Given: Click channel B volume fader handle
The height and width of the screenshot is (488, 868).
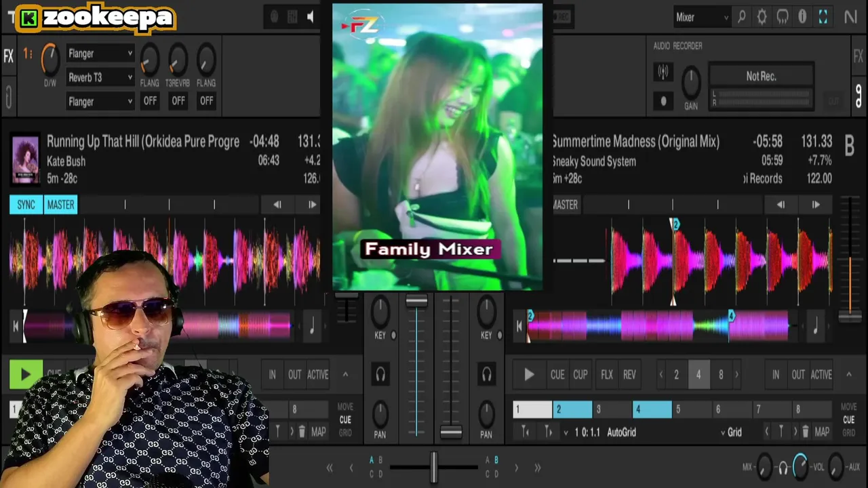Looking at the screenshot, I should [451, 432].
